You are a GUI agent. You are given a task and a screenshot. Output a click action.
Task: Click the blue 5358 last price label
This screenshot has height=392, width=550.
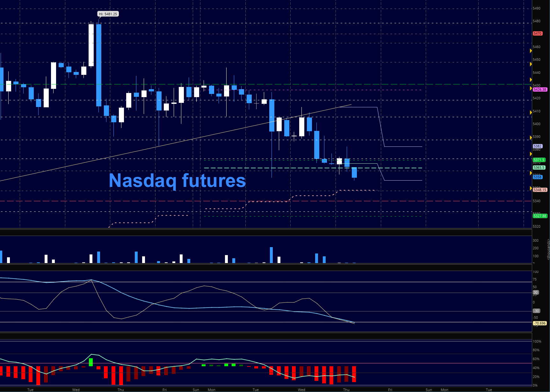pyautogui.click(x=538, y=177)
